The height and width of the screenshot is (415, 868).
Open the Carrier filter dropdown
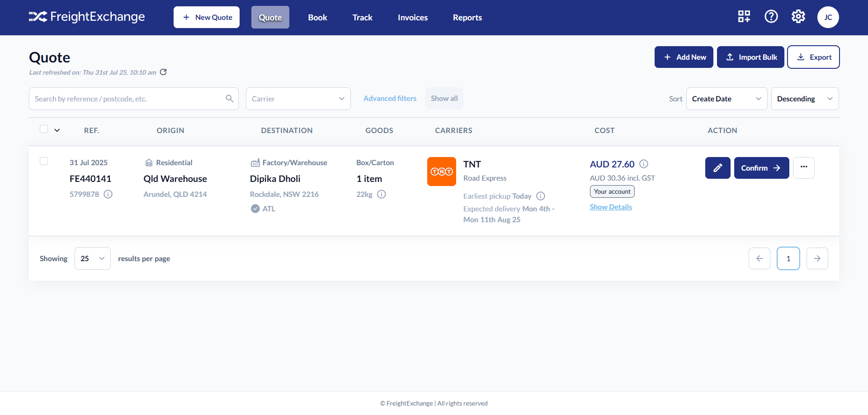(298, 99)
